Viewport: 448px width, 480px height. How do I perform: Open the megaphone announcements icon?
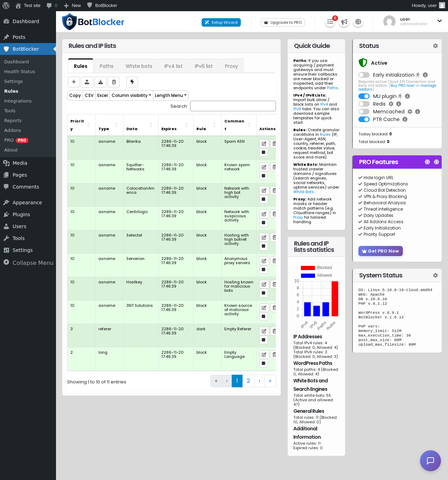344,22
